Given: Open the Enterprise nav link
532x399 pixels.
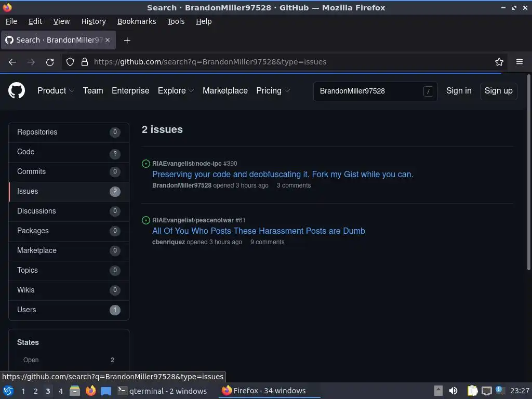Looking at the screenshot, I should coord(130,90).
